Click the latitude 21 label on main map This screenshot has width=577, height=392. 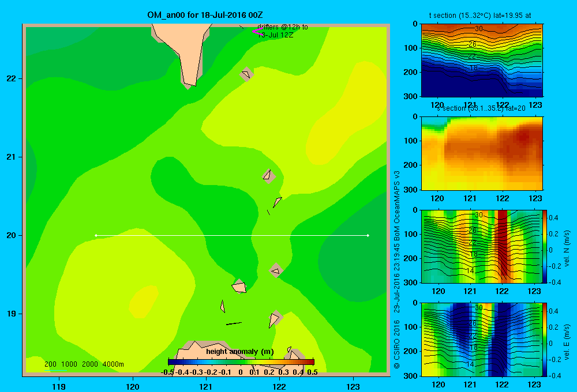tap(11, 157)
